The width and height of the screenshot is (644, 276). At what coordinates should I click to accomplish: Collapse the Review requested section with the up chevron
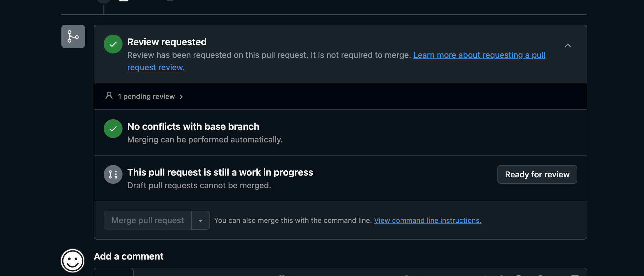coord(568,46)
